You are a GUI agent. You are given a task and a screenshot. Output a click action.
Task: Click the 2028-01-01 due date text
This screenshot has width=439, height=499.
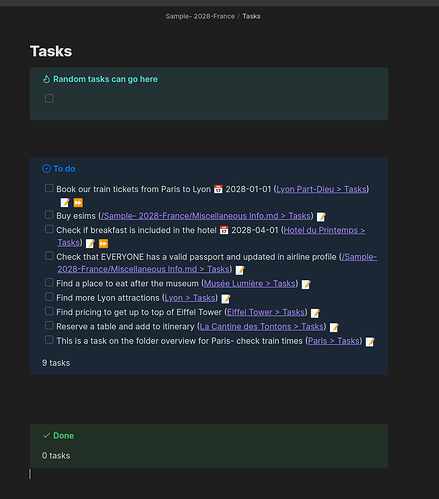pyautogui.click(x=248, y=189)
